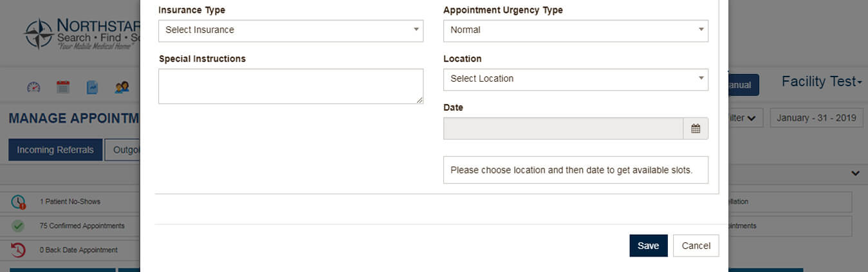Viewport: 868px width, 272px height.
Task: Switch to the Incoming Referrals tab
Action: pyautogui.click(x=55, y=150)
